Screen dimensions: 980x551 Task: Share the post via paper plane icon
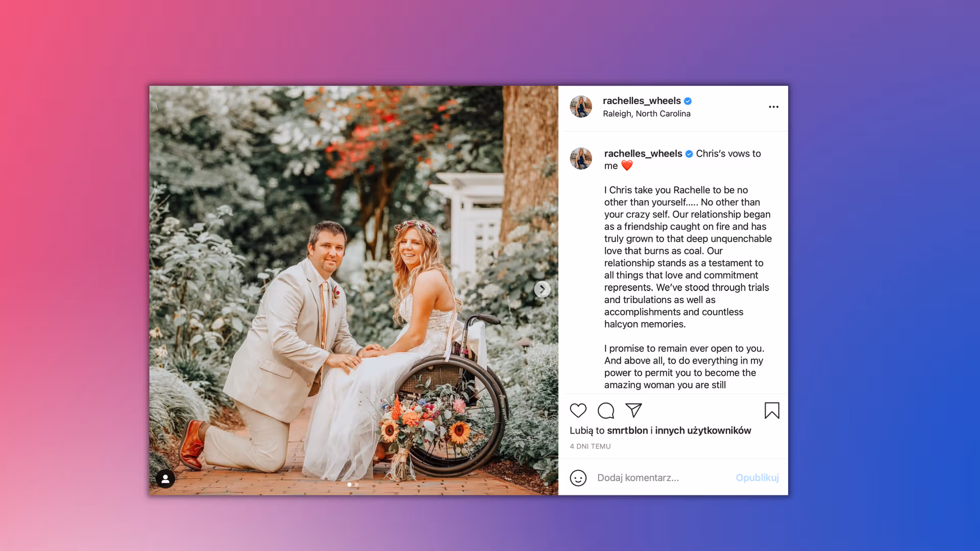[x=633, y=410]
